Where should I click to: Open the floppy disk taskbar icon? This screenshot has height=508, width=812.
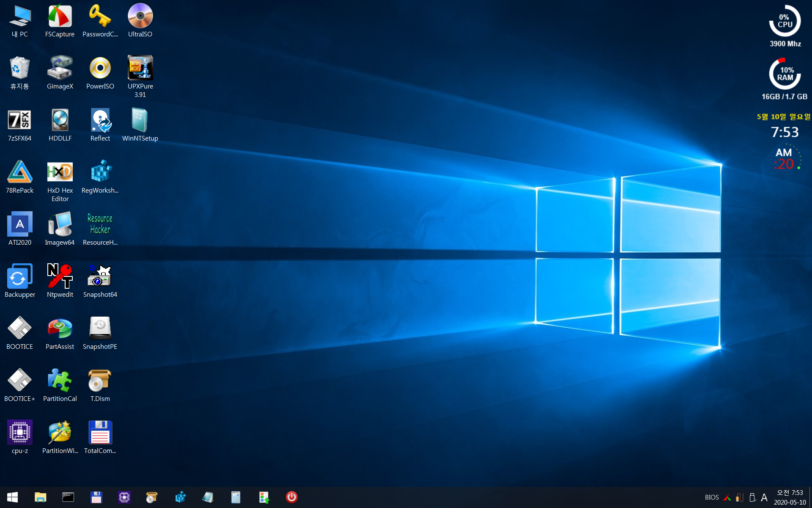tap(96, 497)
